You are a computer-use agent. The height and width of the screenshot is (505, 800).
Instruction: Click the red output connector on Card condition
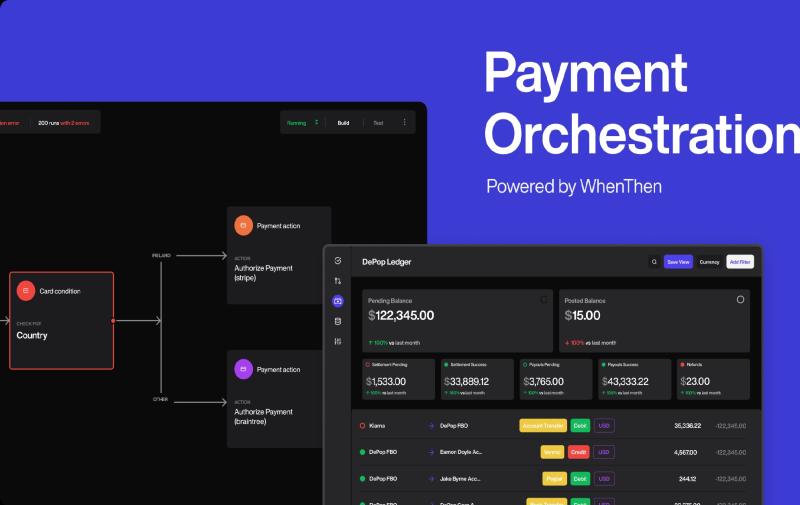(x=113, y=321)
